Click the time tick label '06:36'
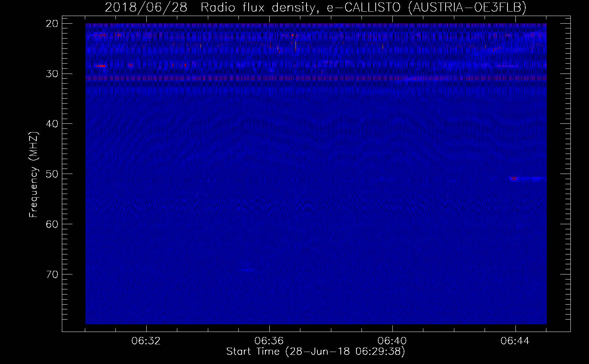This screenshot has height=364, width=589. (269, 341)
